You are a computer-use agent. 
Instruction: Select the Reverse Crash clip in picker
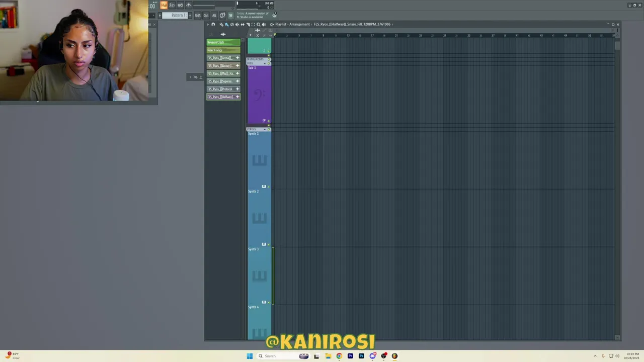pos(223,42)
